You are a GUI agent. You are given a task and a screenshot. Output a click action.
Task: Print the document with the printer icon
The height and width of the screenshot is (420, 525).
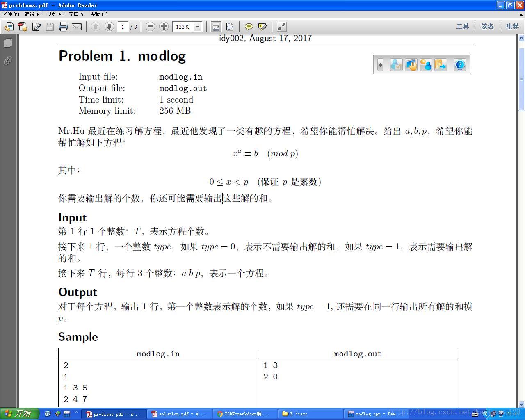point(63,27)
